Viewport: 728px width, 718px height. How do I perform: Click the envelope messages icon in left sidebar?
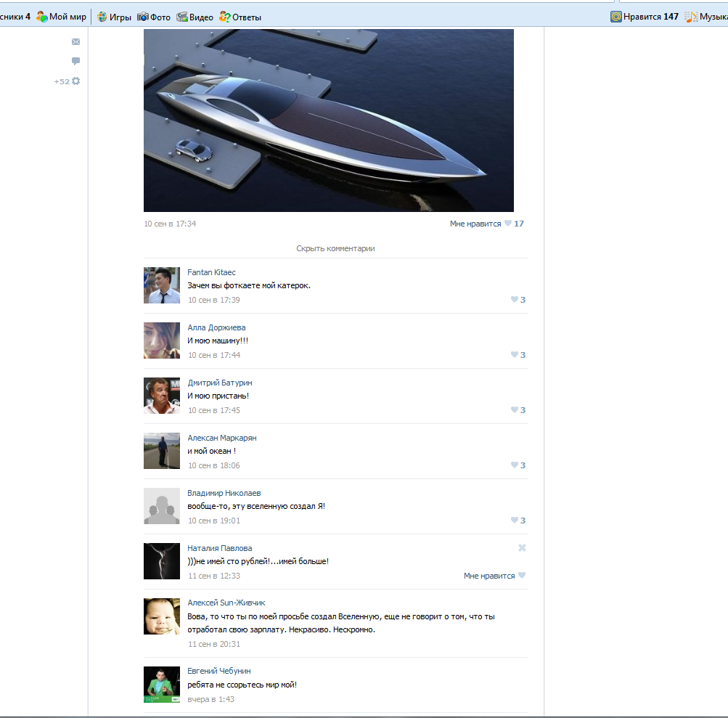[x=75, y=42]
